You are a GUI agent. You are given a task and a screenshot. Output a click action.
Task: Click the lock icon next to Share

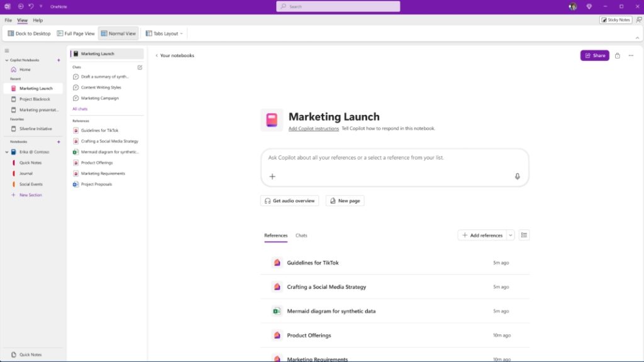[618, 55]
